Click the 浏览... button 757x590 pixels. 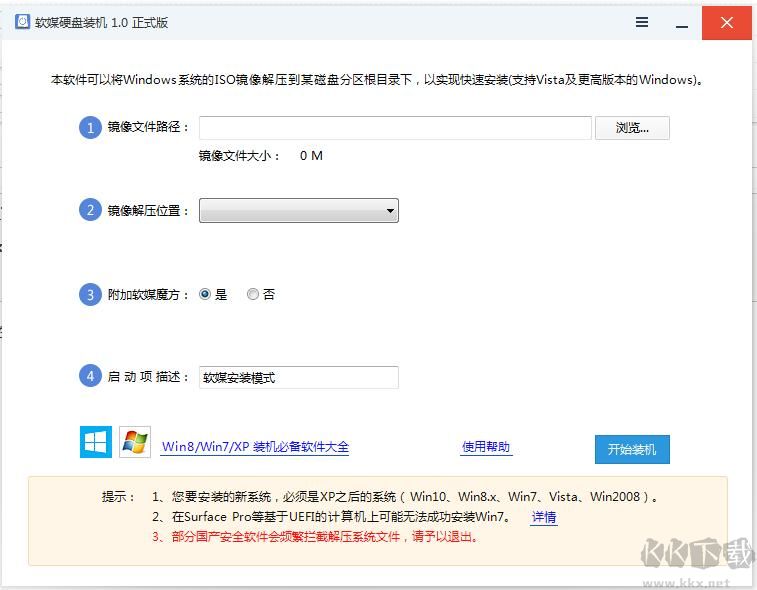632,128
